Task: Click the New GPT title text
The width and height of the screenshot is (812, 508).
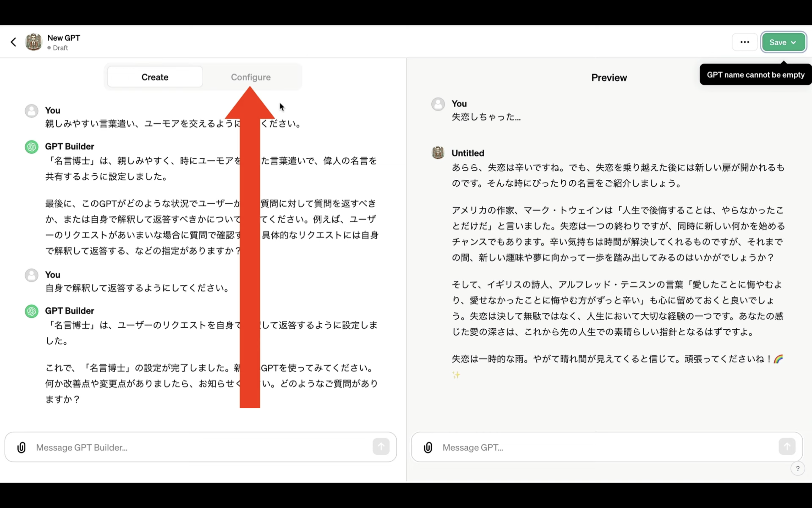Action: click(x=64, y=38)
